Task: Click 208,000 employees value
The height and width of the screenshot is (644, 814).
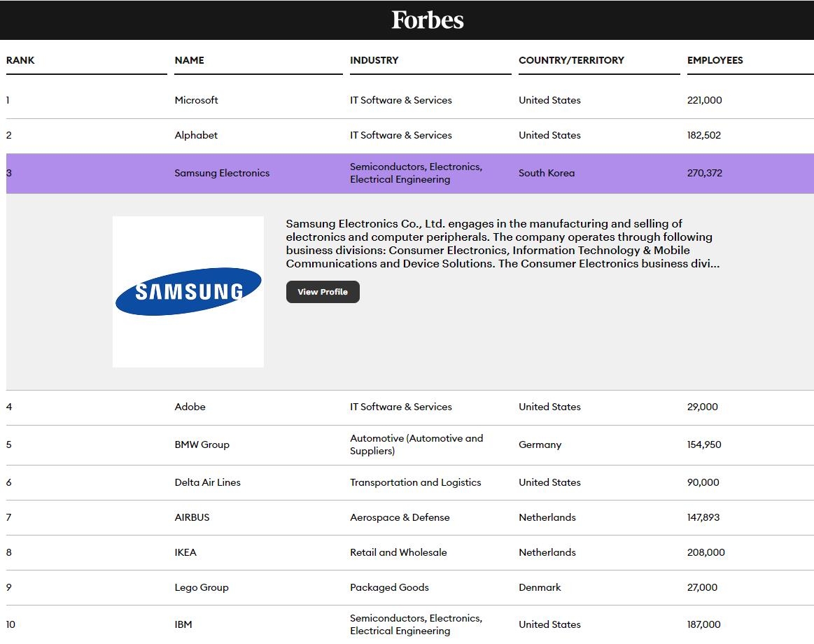Action: (706, 552)
